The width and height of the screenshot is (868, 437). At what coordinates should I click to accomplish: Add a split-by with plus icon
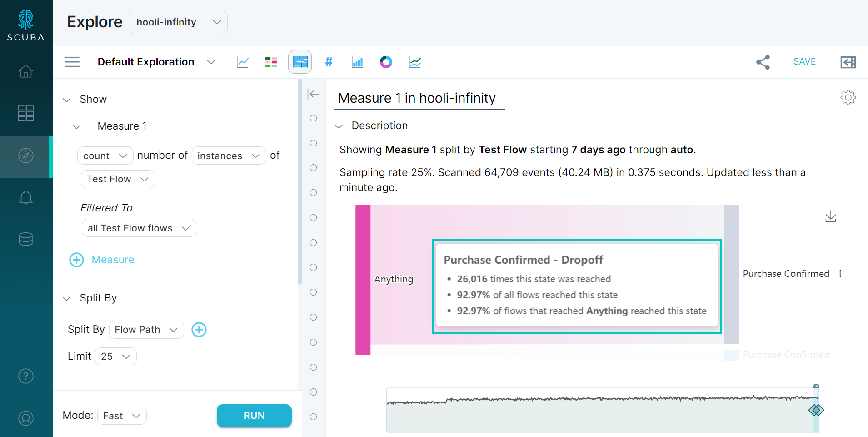pos(199,330)
